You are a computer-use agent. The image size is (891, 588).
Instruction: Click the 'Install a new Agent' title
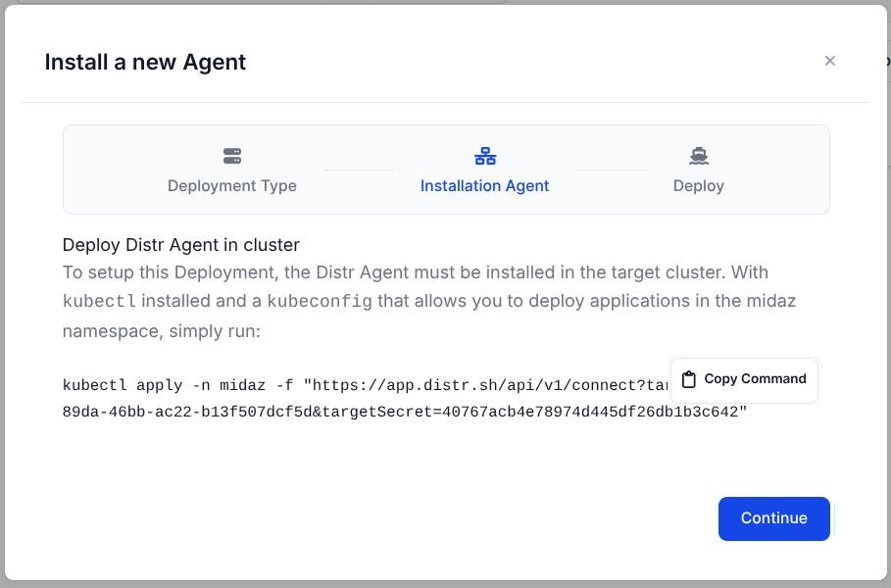145,63
